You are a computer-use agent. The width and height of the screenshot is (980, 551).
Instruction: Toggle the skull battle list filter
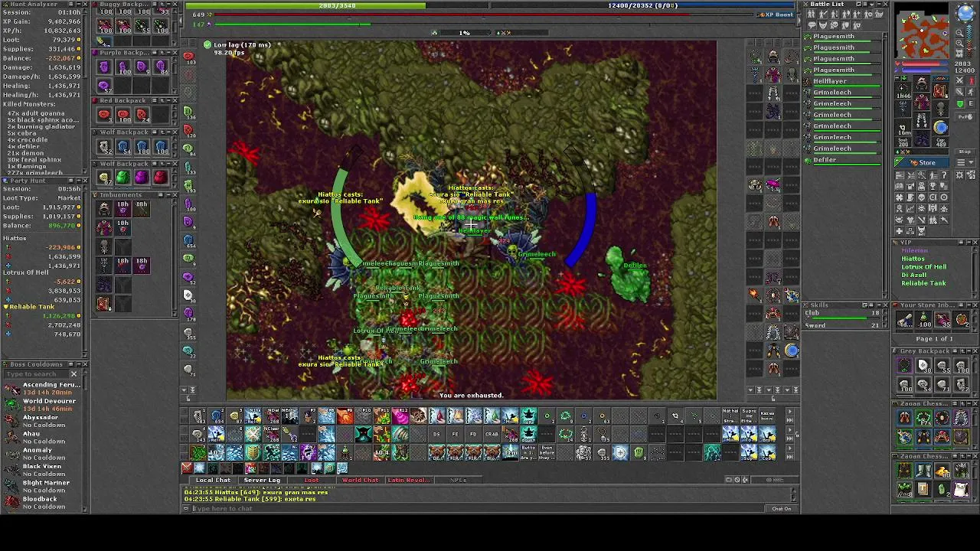pos(835,24)
